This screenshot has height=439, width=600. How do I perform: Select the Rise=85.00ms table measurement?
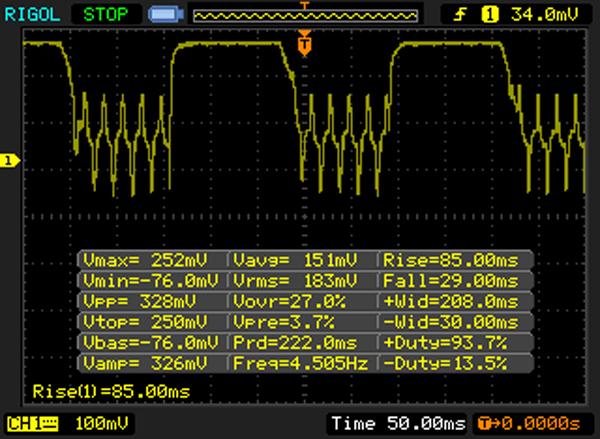tap(451, 260)
